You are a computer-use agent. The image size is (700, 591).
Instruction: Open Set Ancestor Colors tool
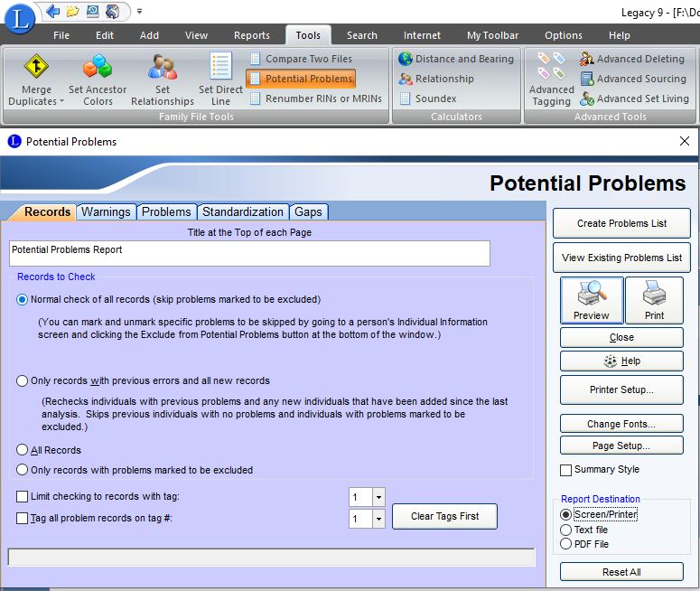coord(98,80)
